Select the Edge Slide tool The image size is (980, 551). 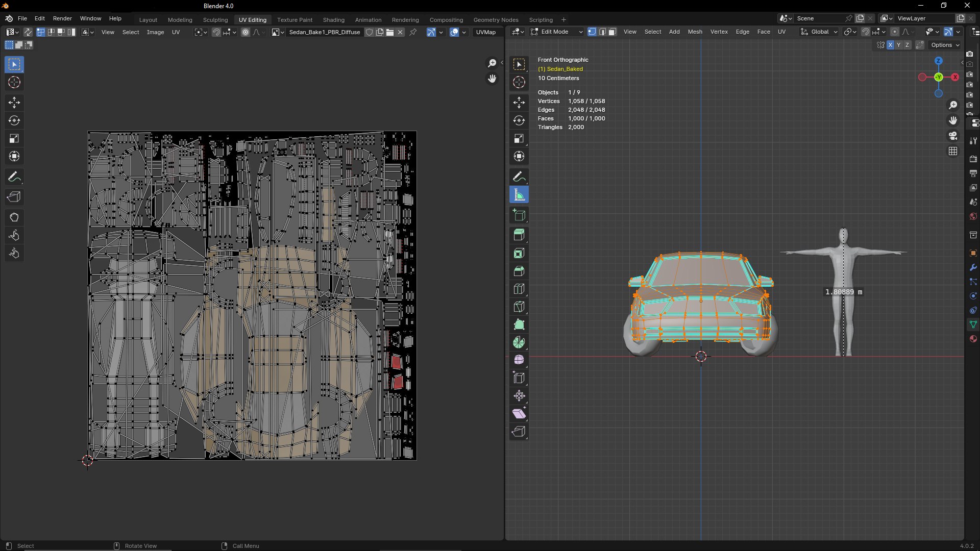coord(519,378)
